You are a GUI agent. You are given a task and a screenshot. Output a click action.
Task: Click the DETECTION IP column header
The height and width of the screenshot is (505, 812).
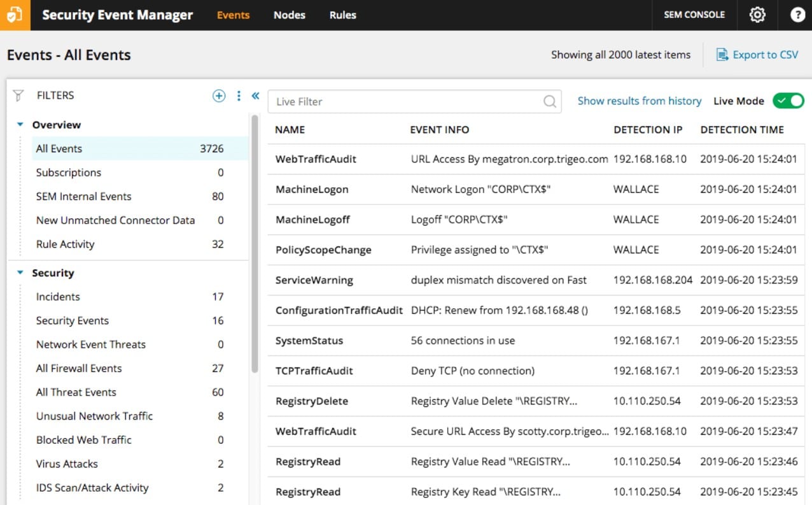[648, 130]
